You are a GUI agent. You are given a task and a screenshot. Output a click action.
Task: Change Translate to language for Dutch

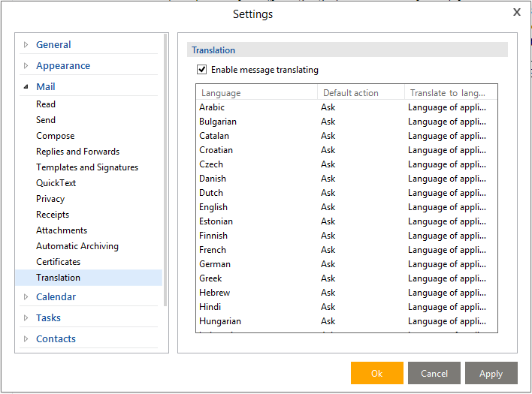click(x=447, y=193)
